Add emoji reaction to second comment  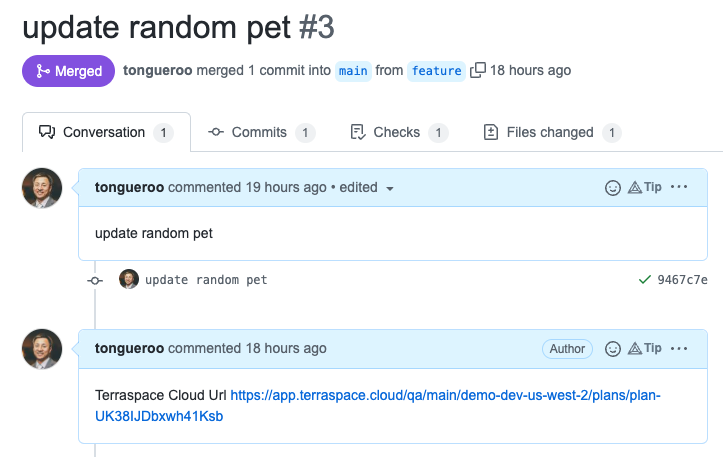tap(612, 349)
